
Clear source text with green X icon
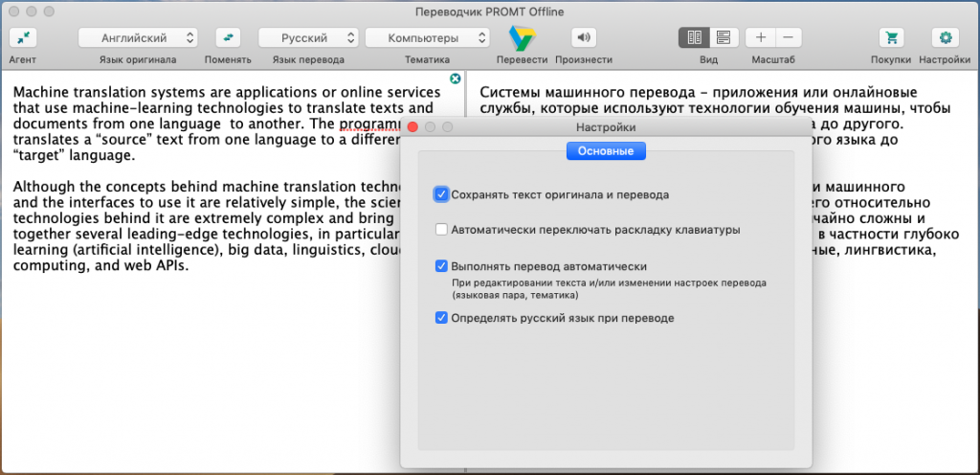tap(455, 79)
